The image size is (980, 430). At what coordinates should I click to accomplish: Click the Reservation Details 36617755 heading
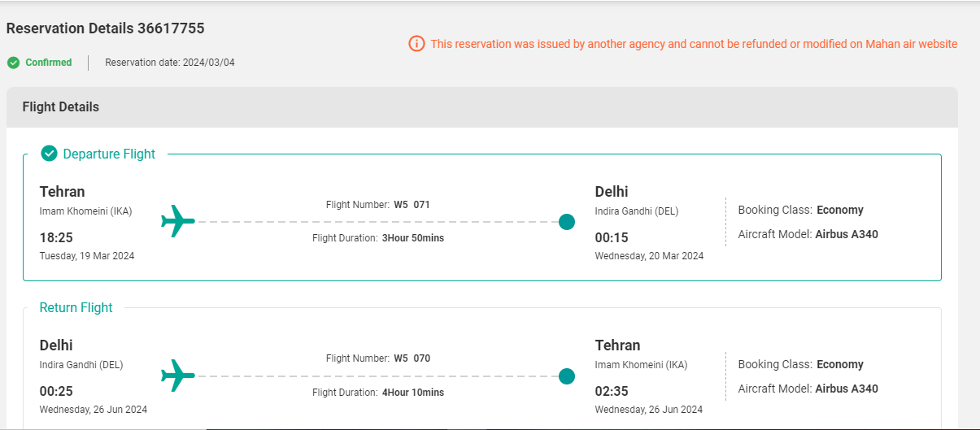[105, 28]
